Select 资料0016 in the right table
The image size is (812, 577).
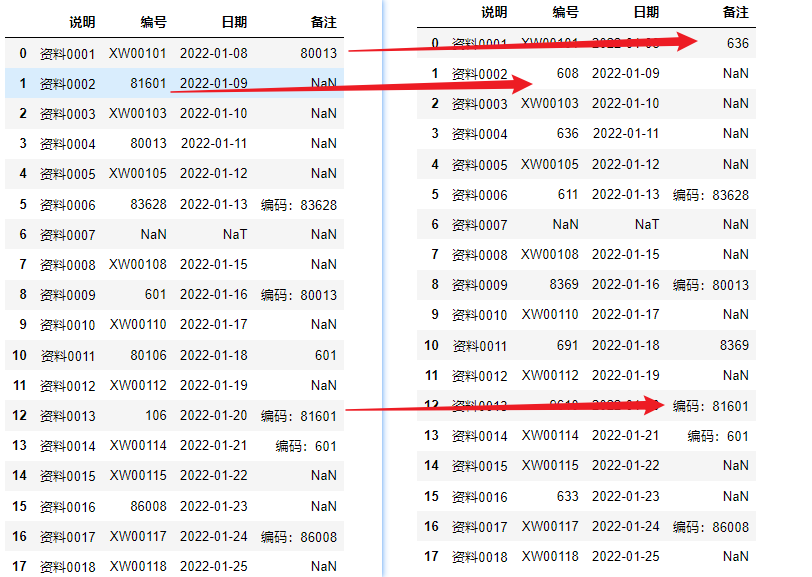(480, 497)
